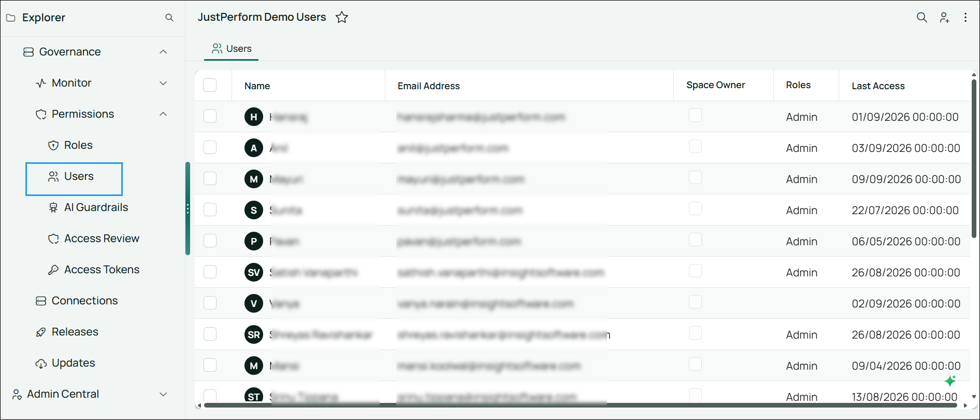The width and height of the screenshot is (980, 420).
Task: Open Connections page
Action: coord(84,301)
